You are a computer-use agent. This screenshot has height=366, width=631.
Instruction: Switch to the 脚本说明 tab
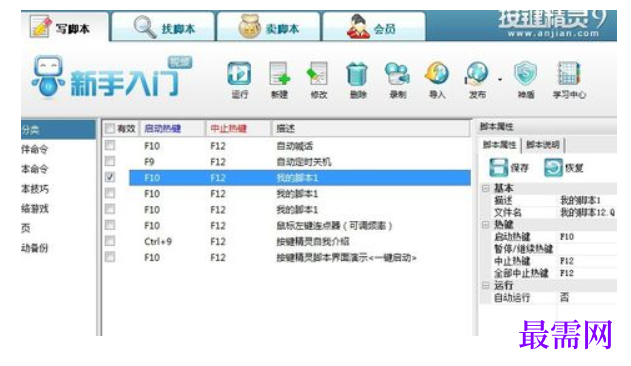pos(542,145)
